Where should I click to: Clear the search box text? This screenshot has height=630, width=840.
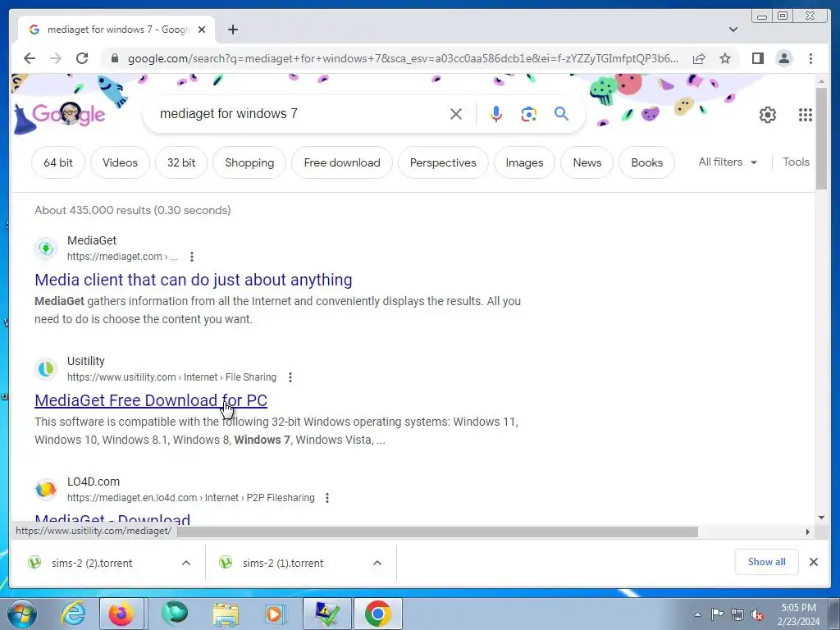pyautogui.click(x=456, y=113)
